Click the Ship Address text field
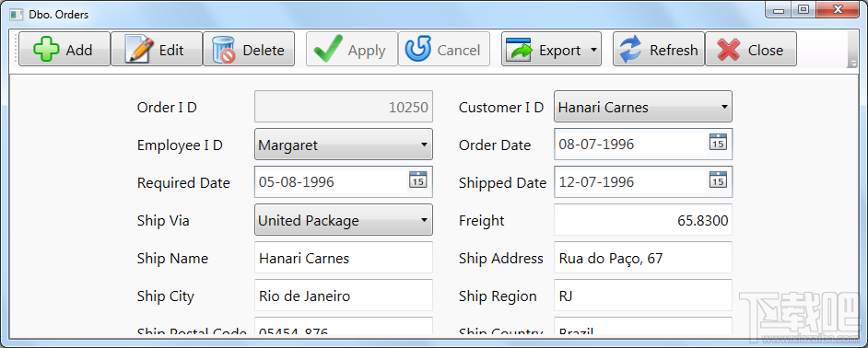868x348 pixels. point(642,257)
